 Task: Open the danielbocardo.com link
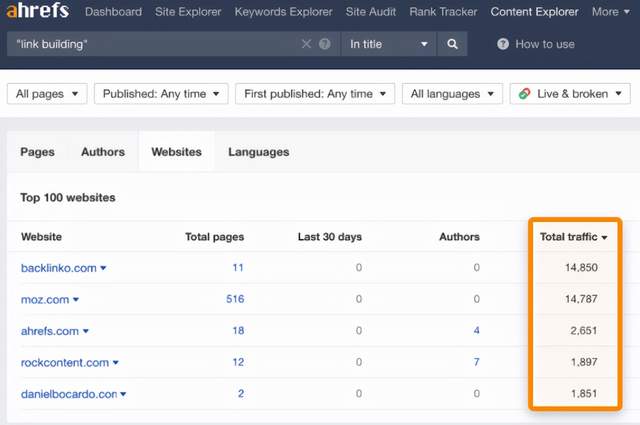click(69, 394)
